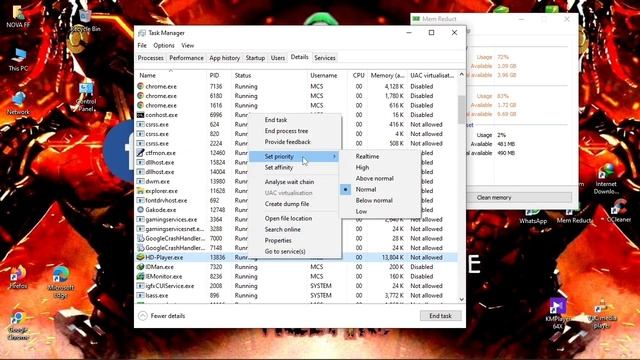Launch Firefox desktop shortcut

(18, 277)
